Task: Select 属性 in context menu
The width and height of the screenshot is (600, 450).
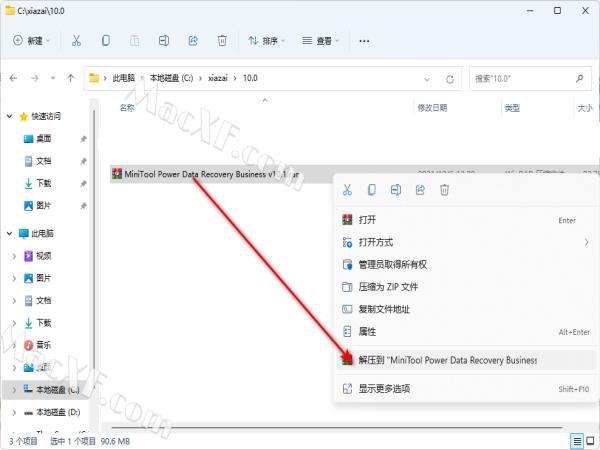Action: coord(465,331)
